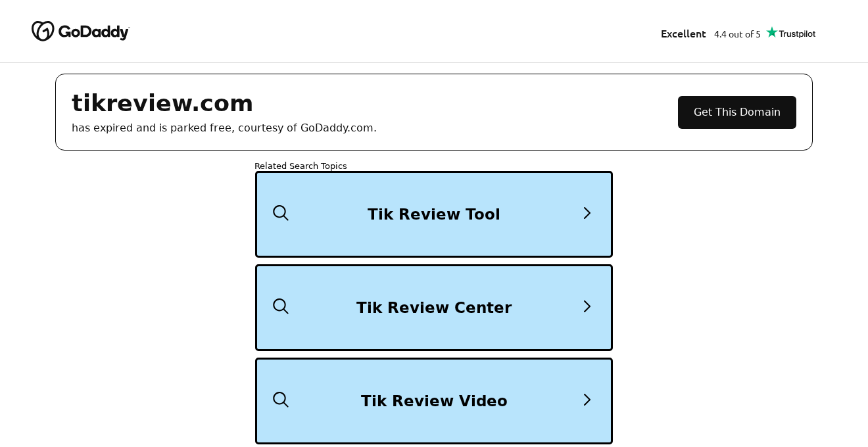Viewport: 868px width, 447px height.
Task: Click the search icon beside Tik Review Center
Action: 281,306
